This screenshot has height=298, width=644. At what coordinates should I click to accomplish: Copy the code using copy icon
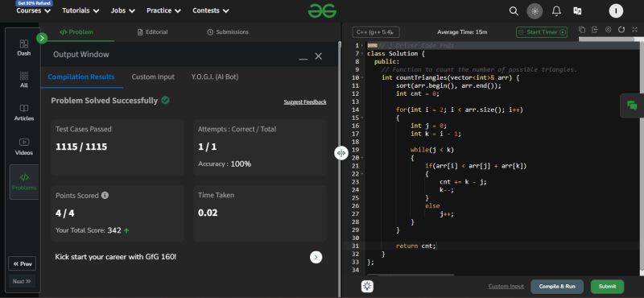tap(582, 30)
